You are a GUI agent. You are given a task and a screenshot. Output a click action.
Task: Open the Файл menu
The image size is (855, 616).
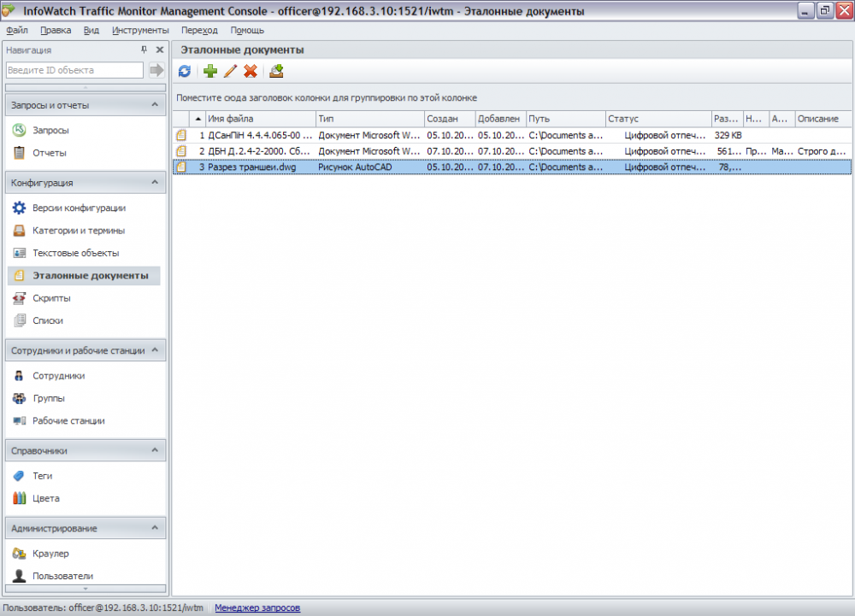(x=17, y=31)
